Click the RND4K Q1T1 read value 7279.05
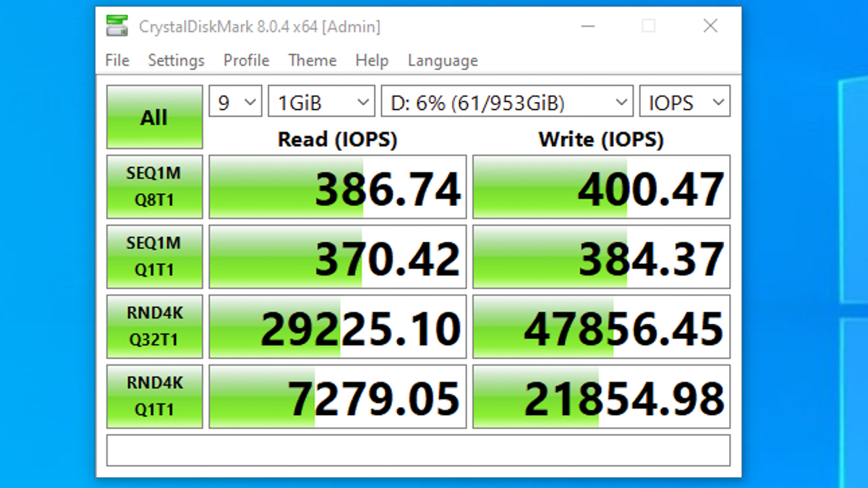 (338, 396)
